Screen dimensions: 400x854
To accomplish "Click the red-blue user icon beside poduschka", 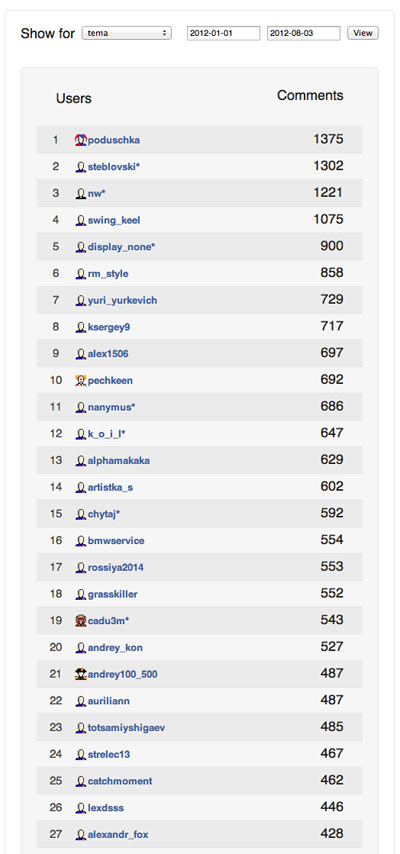I will click(81, 140).
